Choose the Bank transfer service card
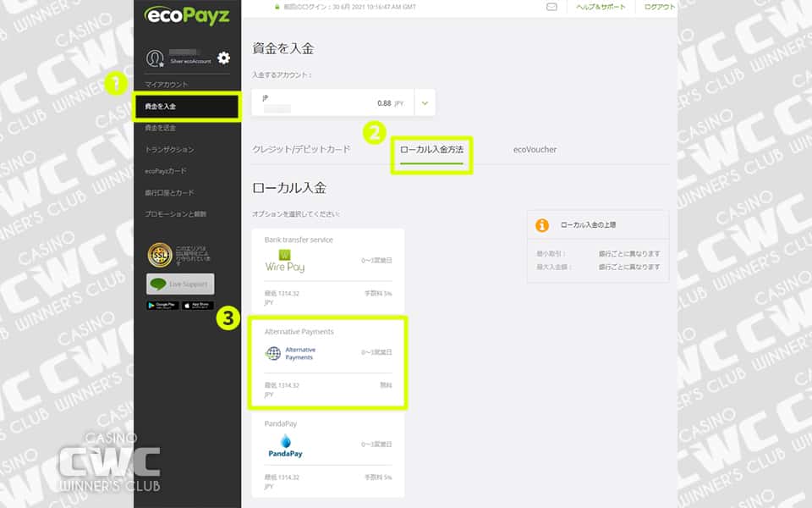Screen dimensions: 812x508 [x=328, y=271]
